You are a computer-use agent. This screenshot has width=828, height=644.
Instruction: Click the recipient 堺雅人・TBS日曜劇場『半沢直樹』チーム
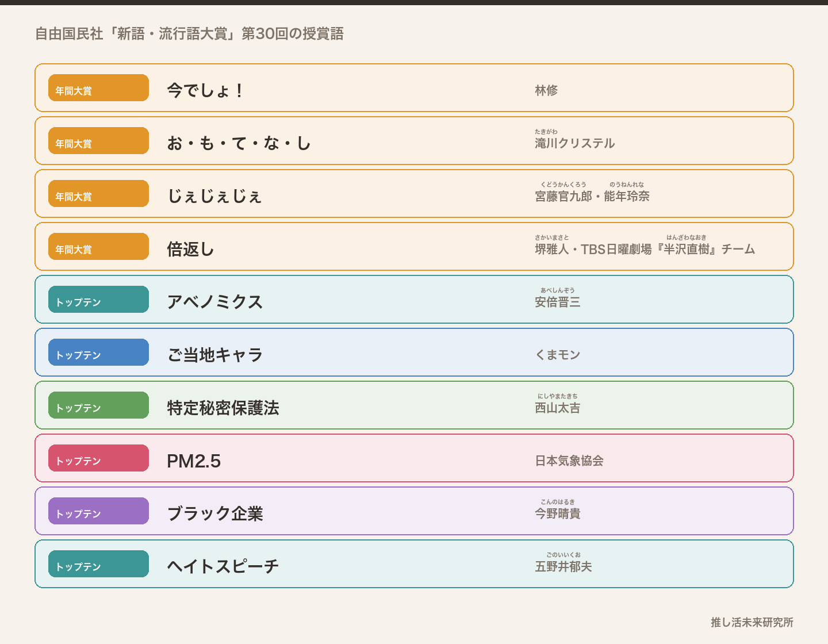tap(645, 249)
